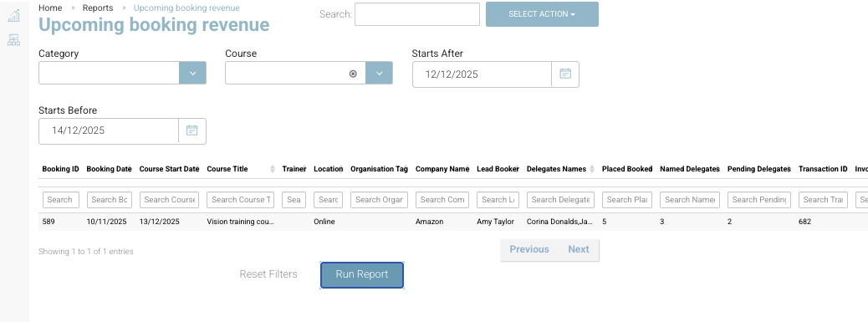The height and width of the screenshot is (322, 868).
Task: Click the Organisation Tag column search
Action: tap(379, 200)
